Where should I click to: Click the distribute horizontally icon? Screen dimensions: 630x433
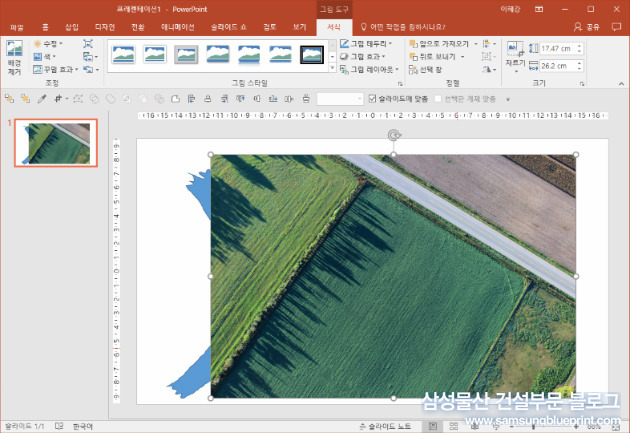(x=289, y=98)
